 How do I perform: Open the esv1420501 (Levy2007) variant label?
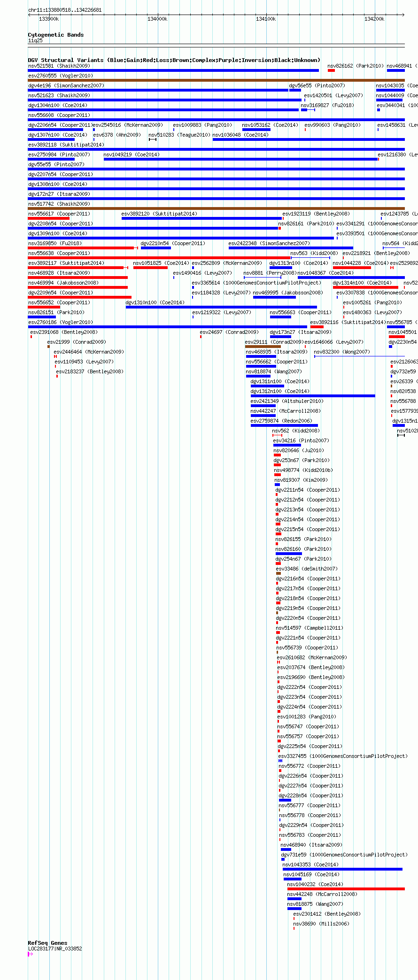[333, 96]
